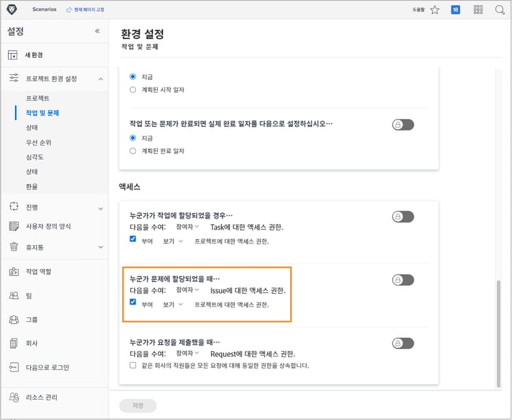This screenshot has width=512, height=420.
Task: Toggle lock switch for request submission access
Action: [403, 344]
